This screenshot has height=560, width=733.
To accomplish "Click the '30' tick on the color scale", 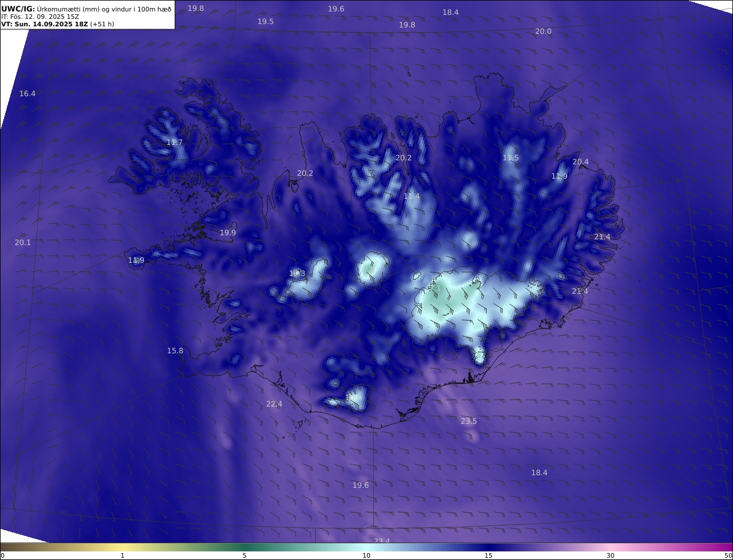I will tap(610, 555).
